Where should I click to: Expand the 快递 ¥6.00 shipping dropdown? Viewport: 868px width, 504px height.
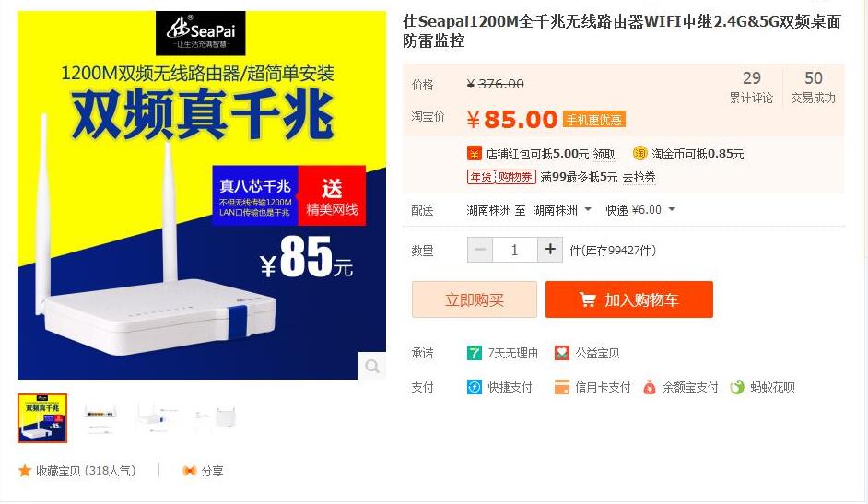click(x=640, y=210)
